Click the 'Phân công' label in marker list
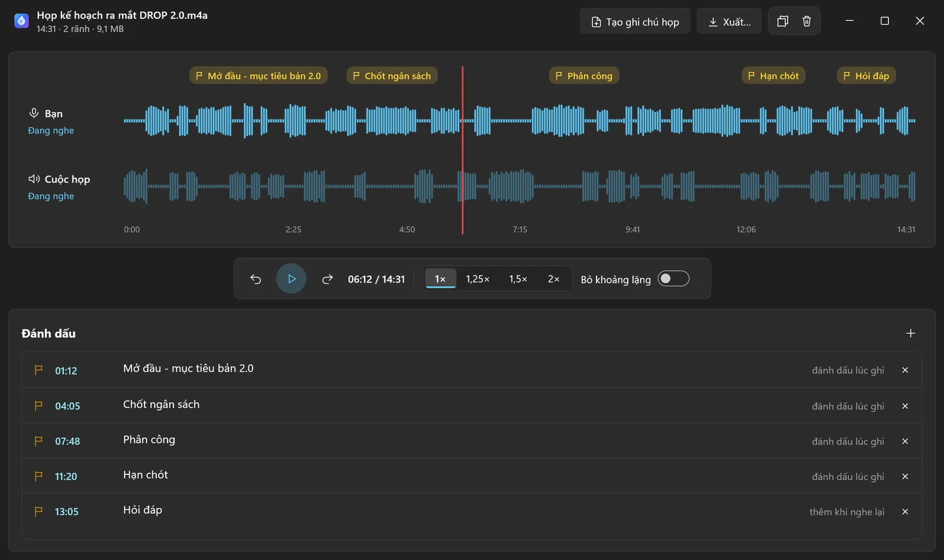This screenshot has height=560, width=944. (149, 440)
